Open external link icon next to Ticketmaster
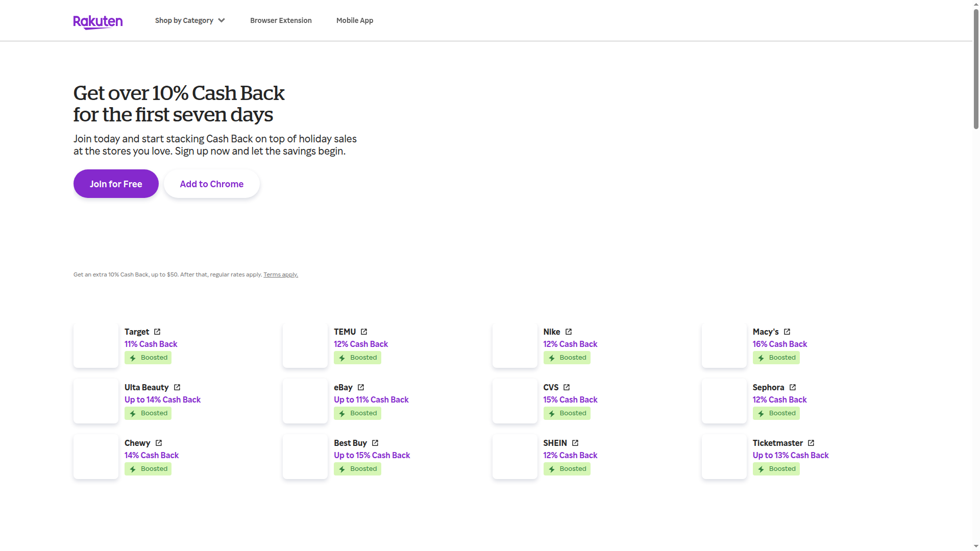Screen dimensions: 980x551 tap(811, 443)
